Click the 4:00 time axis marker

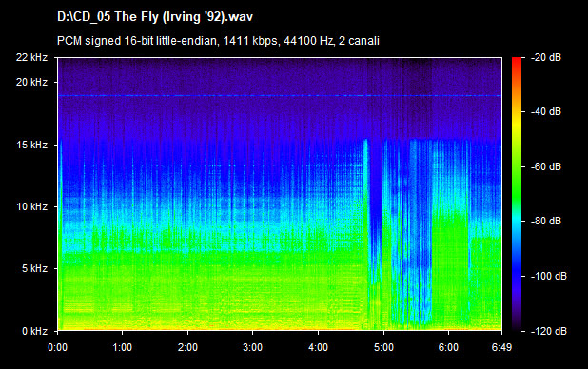tap(318, 348)
